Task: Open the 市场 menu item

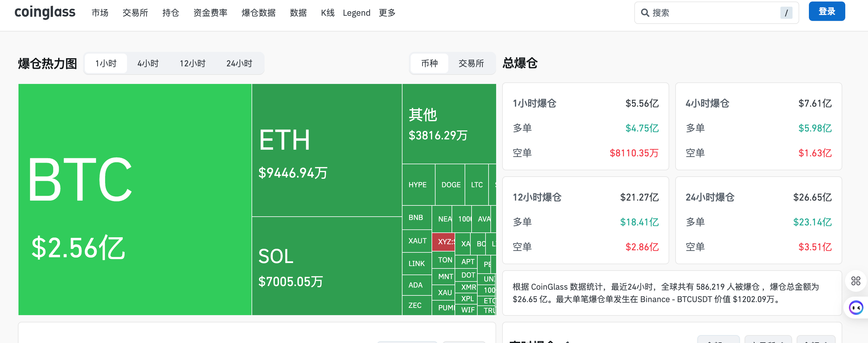Action: click(100, 13)
